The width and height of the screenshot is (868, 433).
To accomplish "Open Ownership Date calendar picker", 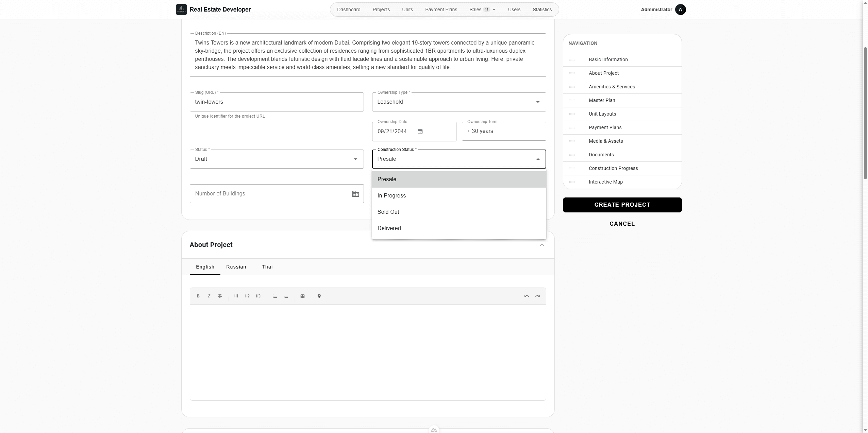I will (x=420, y=132).
